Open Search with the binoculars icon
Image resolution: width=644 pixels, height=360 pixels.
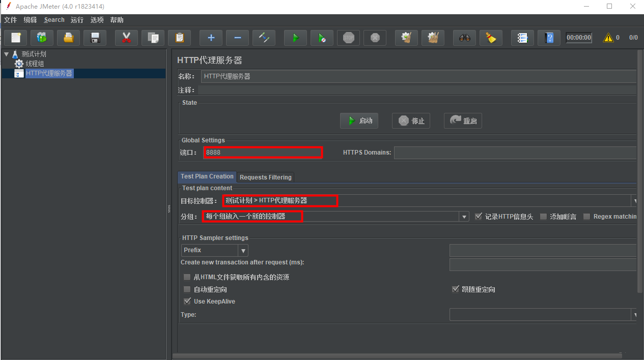[464, 38]
